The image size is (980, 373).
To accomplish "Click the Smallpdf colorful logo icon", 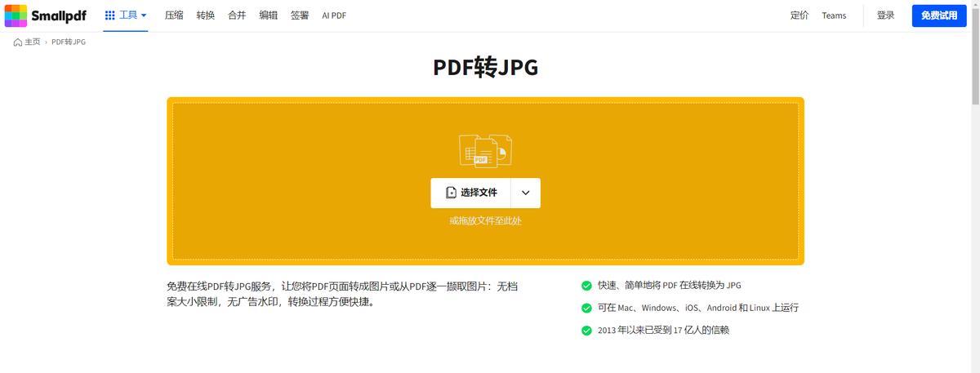I will point(16,16).
